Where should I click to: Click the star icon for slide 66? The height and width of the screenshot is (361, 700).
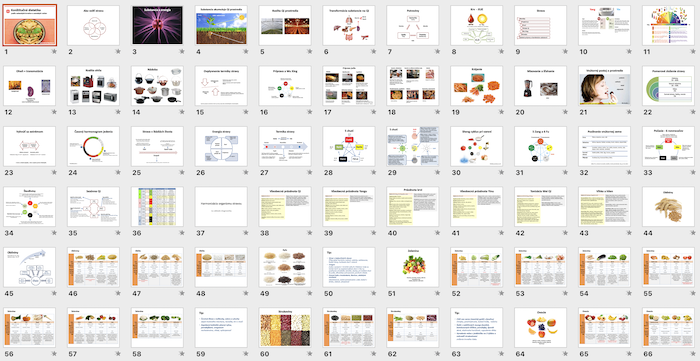[x=692, y=354]
